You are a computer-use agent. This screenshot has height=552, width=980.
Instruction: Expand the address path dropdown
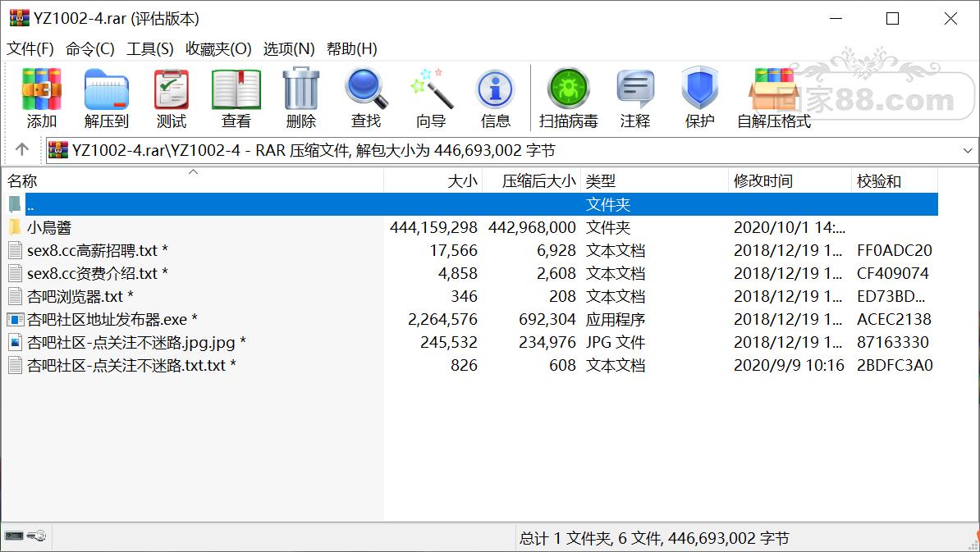coord(968,150)
